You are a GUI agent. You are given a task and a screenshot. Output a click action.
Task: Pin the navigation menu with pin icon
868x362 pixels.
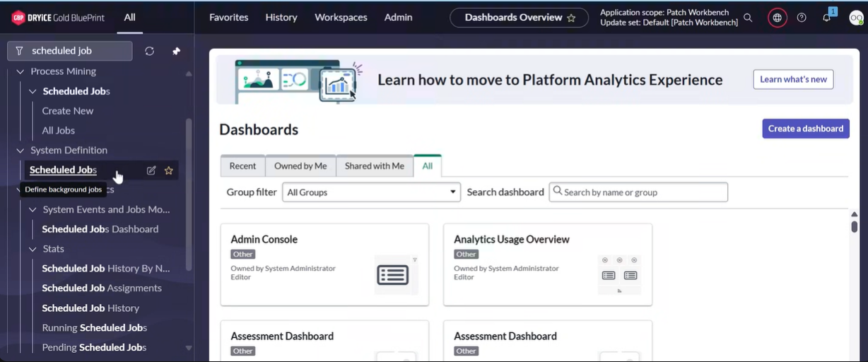(176, 51)
